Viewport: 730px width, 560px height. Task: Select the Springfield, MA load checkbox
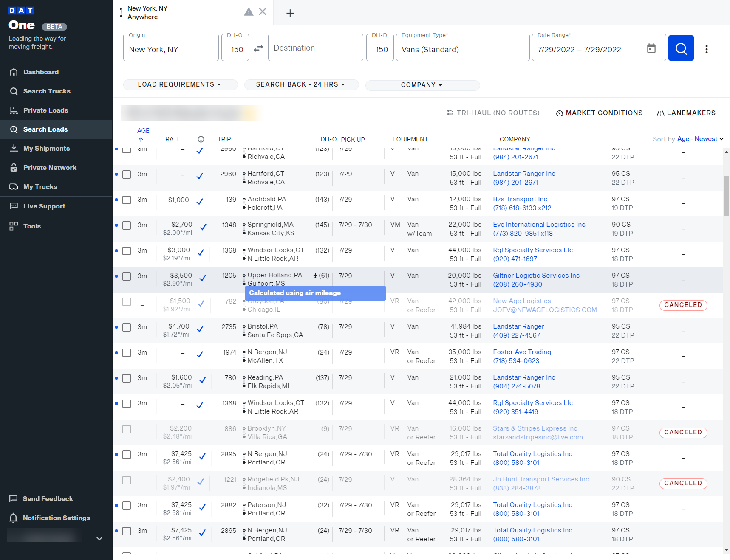click(x=127, y=225)
